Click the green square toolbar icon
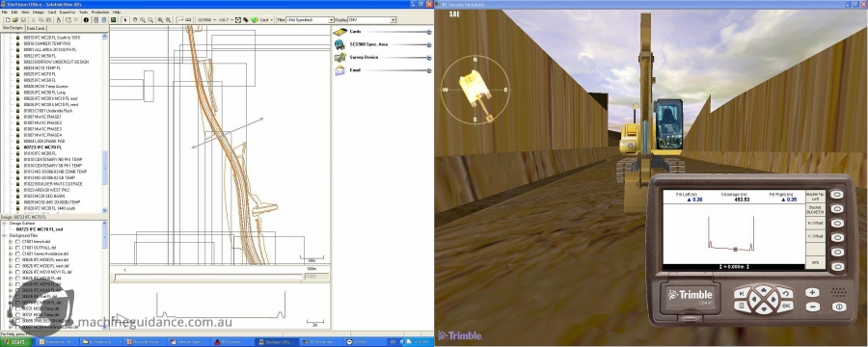This screenshot has height=347, width=868. (114, 20)
